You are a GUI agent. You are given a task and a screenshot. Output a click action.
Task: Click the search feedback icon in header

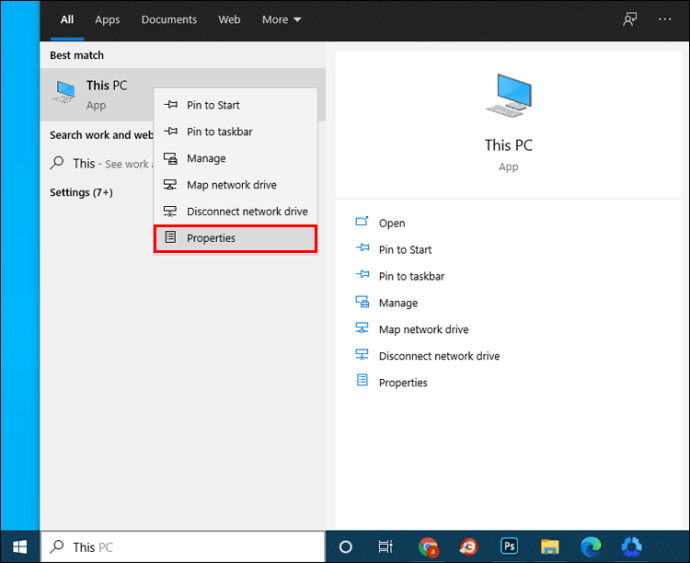[629, 19]
